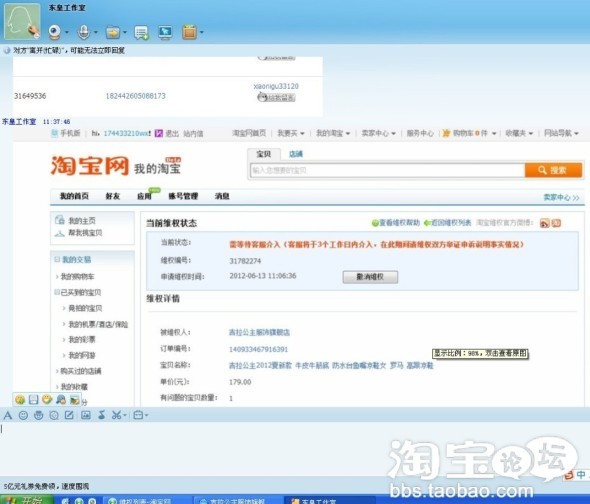Switch to the 宝贝 search tab
Viewport: 590px width, 504px height.
tap(264, 154)
